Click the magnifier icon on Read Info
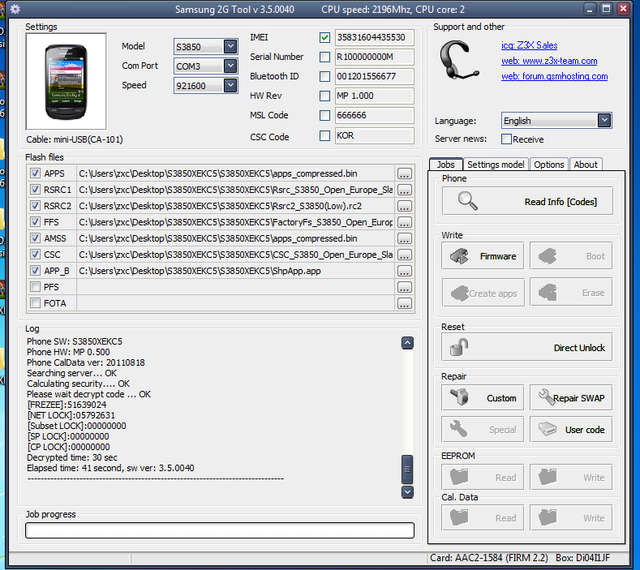 (x=467, y=201)
